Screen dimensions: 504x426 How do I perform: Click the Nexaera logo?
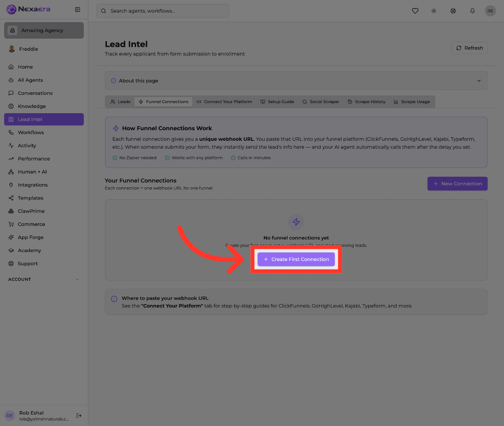click(28, 9)
